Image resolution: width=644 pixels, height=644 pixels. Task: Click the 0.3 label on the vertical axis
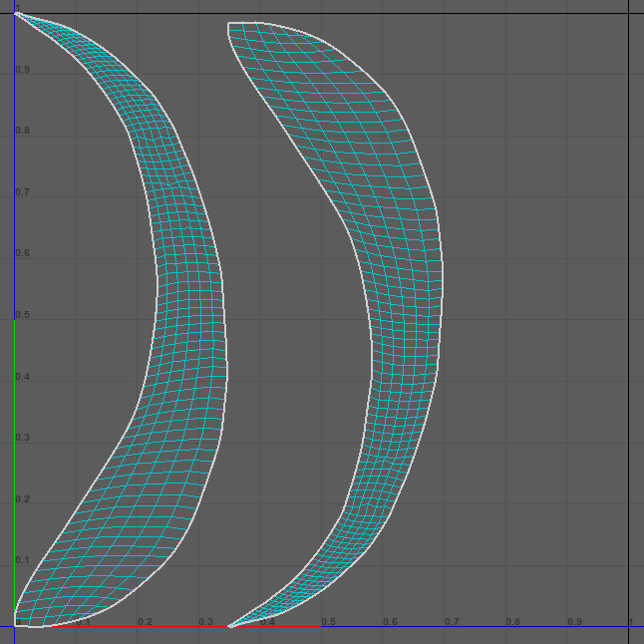(22, 438)
